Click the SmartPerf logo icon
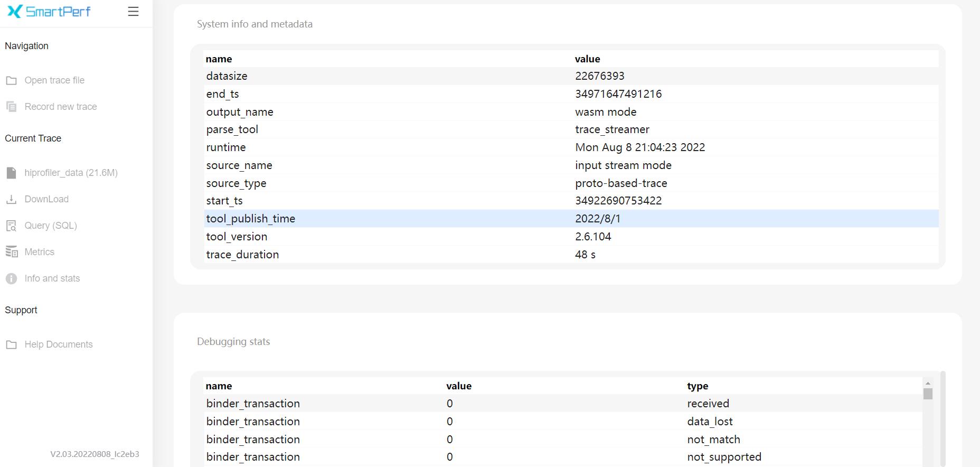980x467 pixels. (15, 12)
